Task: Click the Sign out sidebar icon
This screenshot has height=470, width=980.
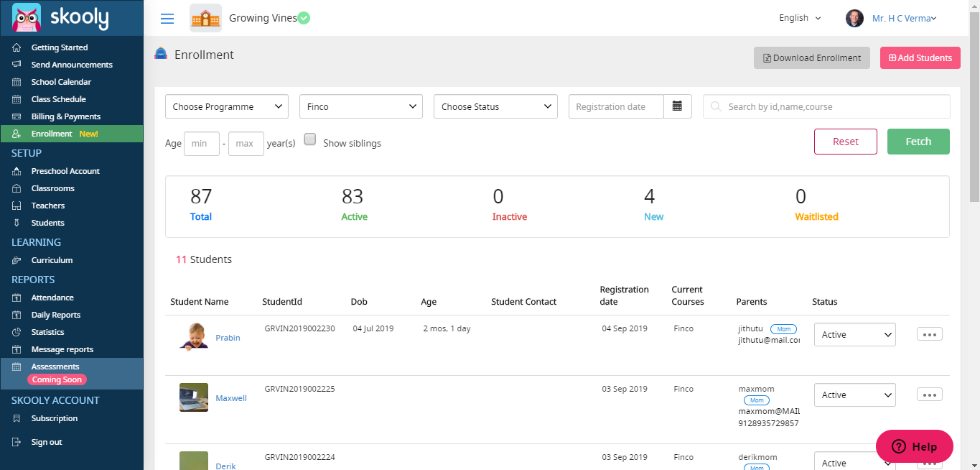Action: [x=17, y=442]
